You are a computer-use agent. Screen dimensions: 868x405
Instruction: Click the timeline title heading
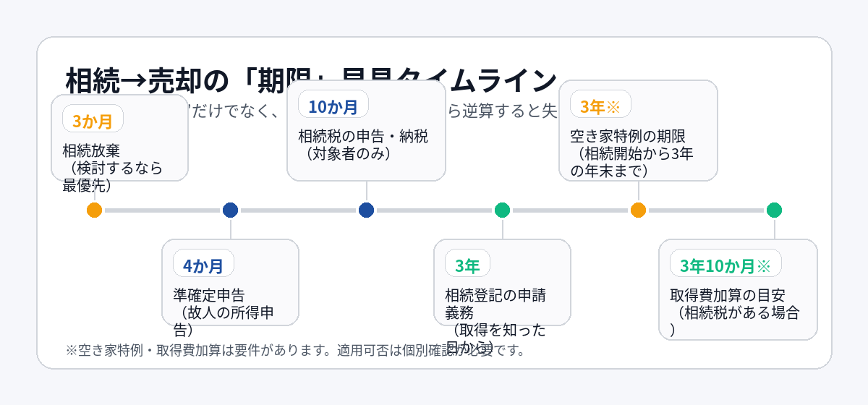[311, 80]
